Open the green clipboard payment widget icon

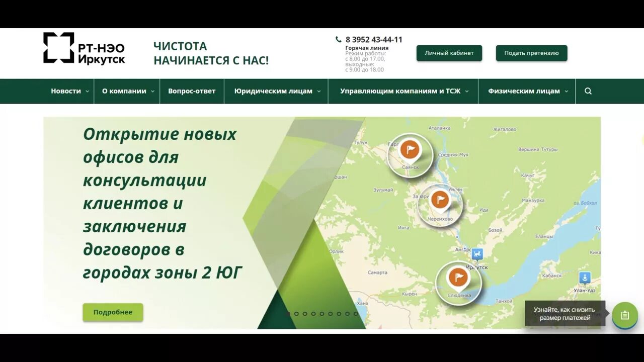[x=625, y=315]
